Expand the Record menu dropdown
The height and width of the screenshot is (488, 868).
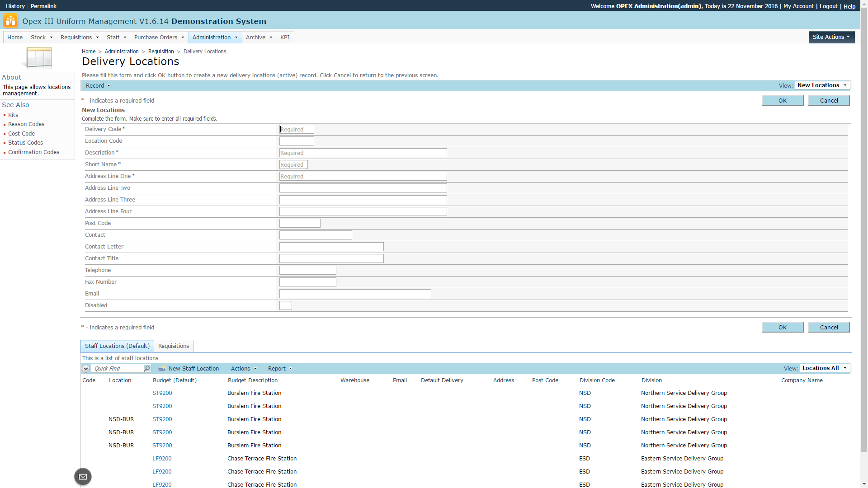point(98,86)
